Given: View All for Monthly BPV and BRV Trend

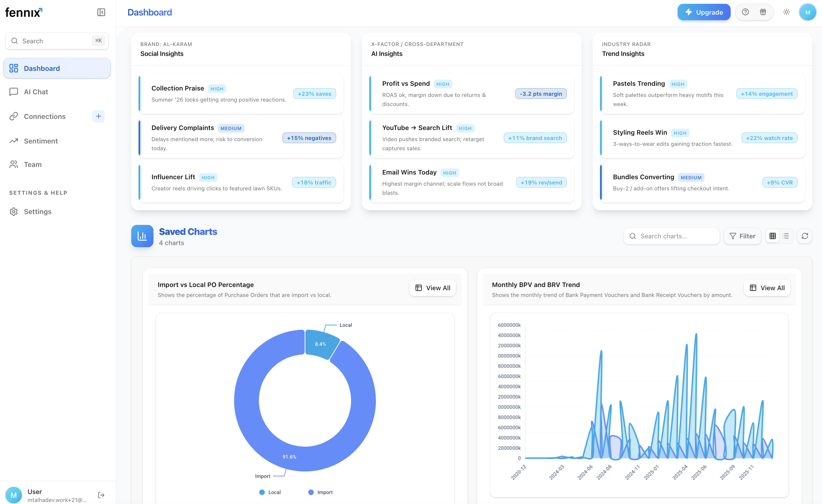Looking at the screenshot, I should click(x=767, y=288).
